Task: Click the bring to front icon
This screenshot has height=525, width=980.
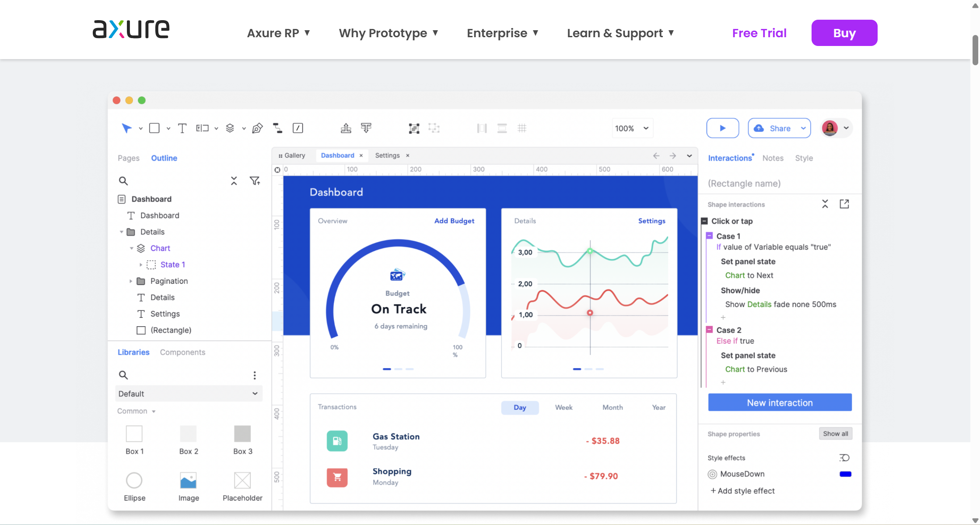Action: click(x=346, y=128)
